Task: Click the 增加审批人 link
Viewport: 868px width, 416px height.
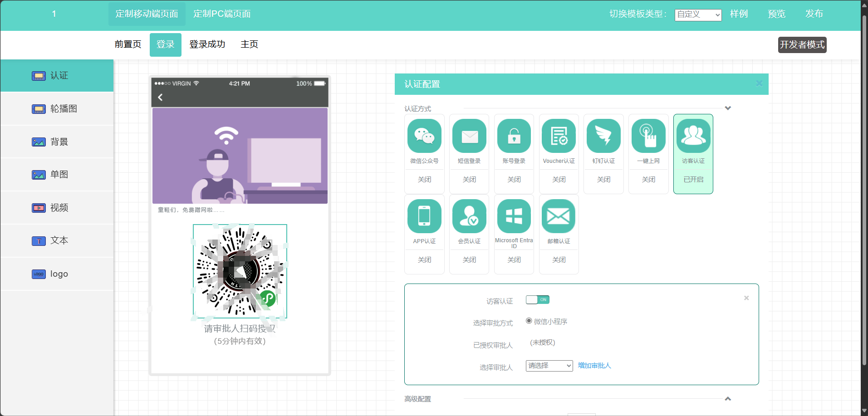Action: tap(594, 366)
